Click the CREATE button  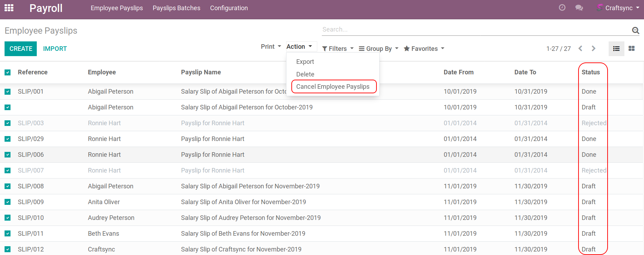pos(21,49)
